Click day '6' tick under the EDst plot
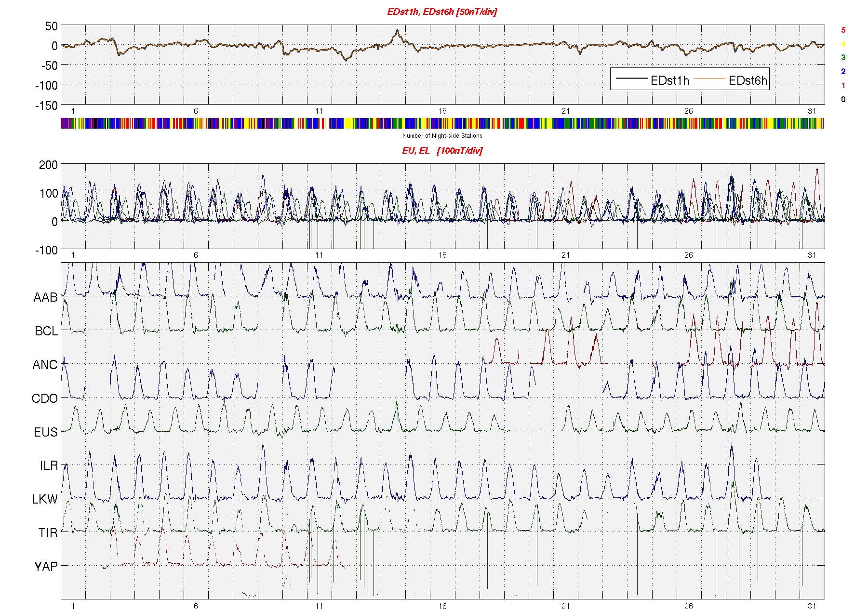This screenshot has height=611, width=868. (196, 111)
